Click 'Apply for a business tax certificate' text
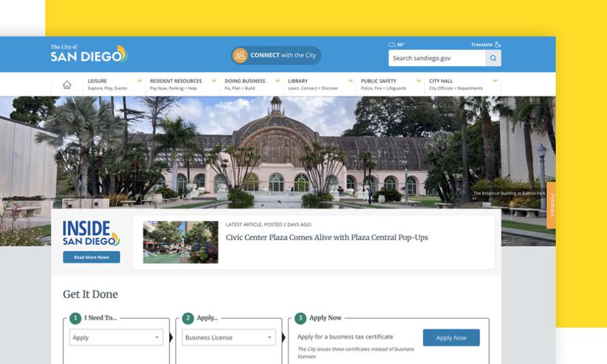The image size is (607, 364). (345, 337)
